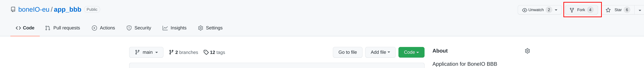644x68 pixels.
Task: Expand the Star lists dropdown arrow
Action: (x=640, y=10)
